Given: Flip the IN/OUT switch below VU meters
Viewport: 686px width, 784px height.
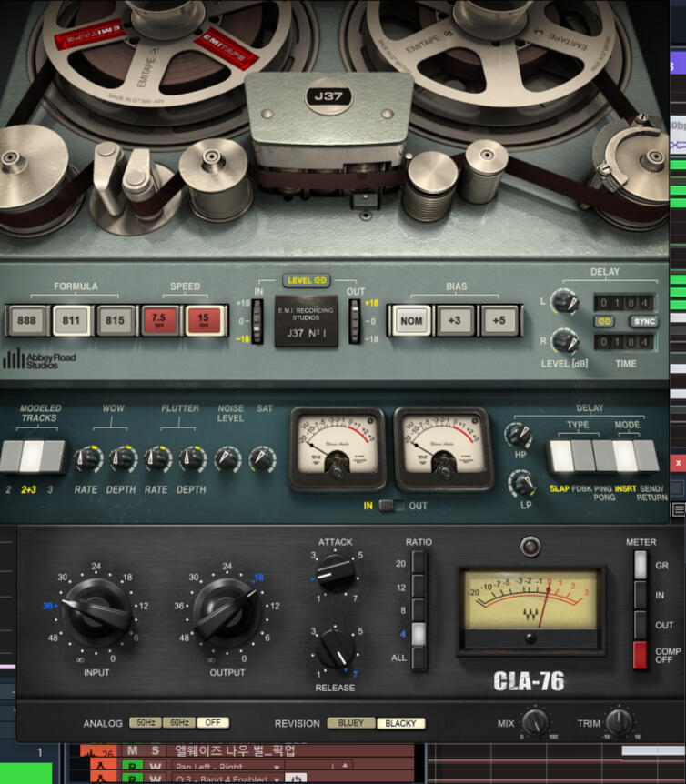Looking at the screenshot, I should 390,505.
